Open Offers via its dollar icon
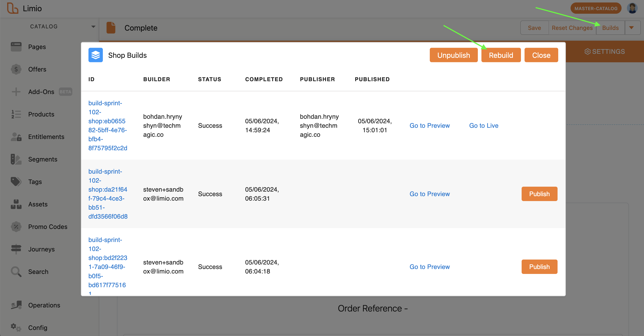This screenshot has height=336, width=644. [16, 69]
